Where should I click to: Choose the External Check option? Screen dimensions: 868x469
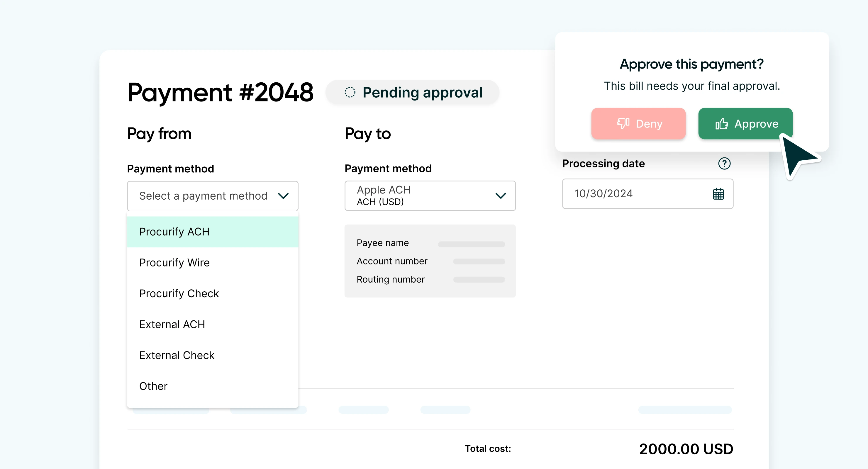(213, 356)
